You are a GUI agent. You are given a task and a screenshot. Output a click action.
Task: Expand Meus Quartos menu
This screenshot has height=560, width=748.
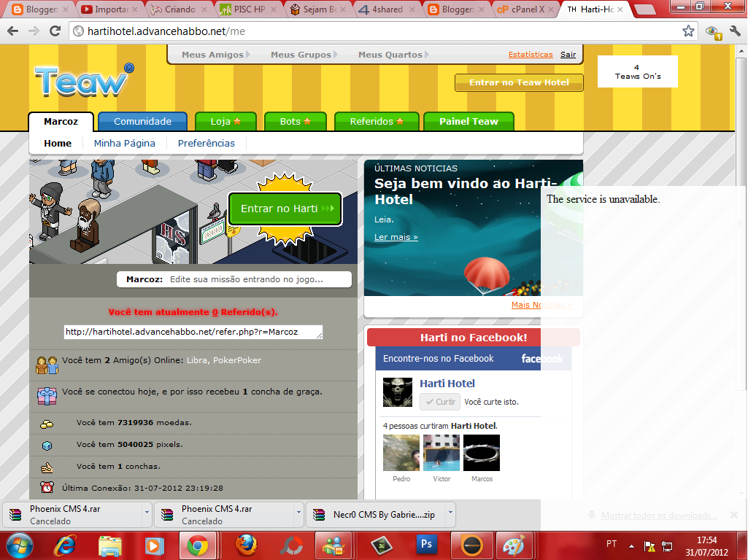pos(393,55)
